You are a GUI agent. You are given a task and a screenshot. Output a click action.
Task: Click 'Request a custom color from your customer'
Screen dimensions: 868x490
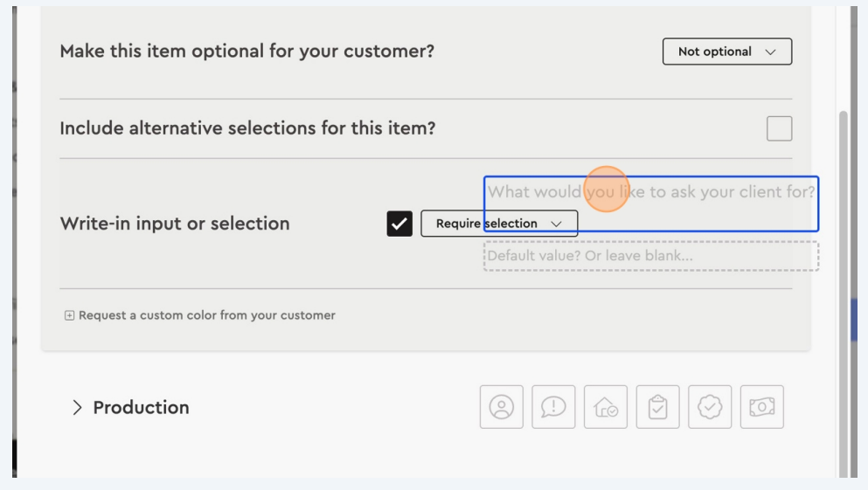click(x=206, y=315)
